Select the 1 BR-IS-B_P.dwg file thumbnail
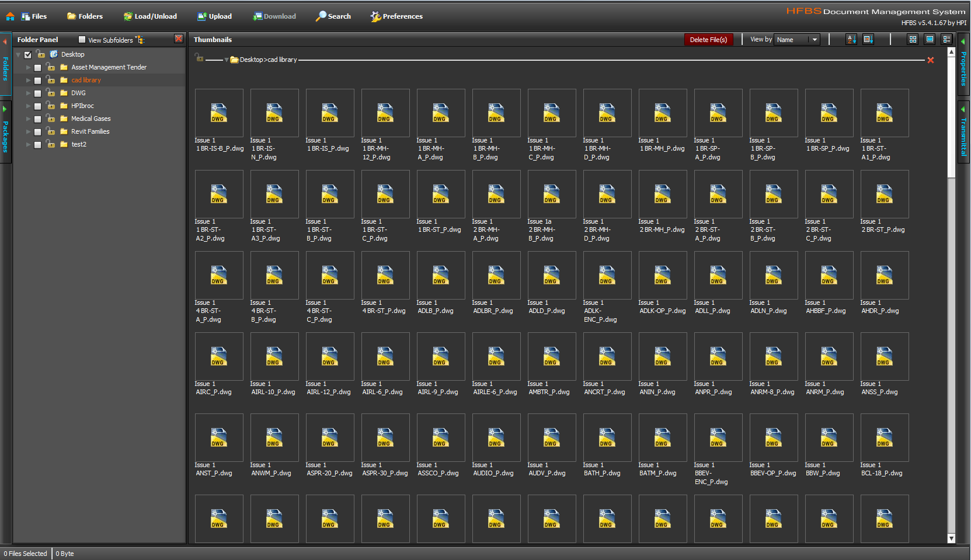Viewport: 971px width, 560px height. click(219, 113)
